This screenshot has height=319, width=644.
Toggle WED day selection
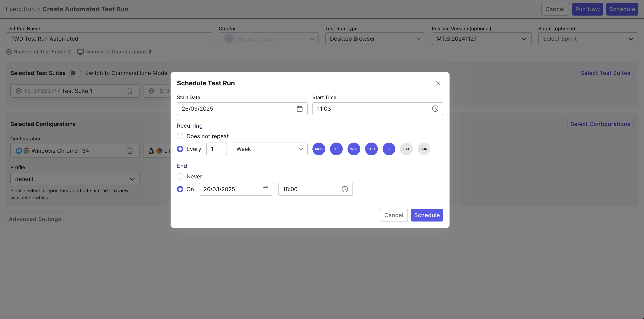[354, 149]
